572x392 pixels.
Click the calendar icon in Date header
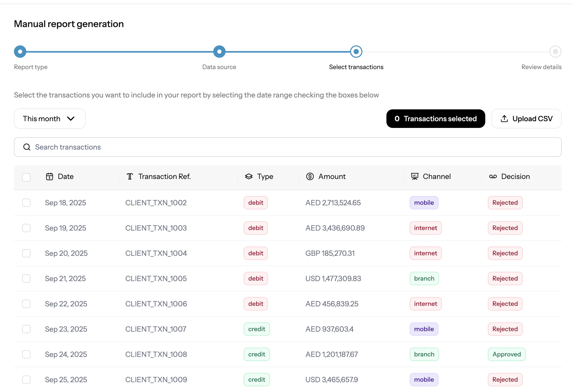point(49,176)
